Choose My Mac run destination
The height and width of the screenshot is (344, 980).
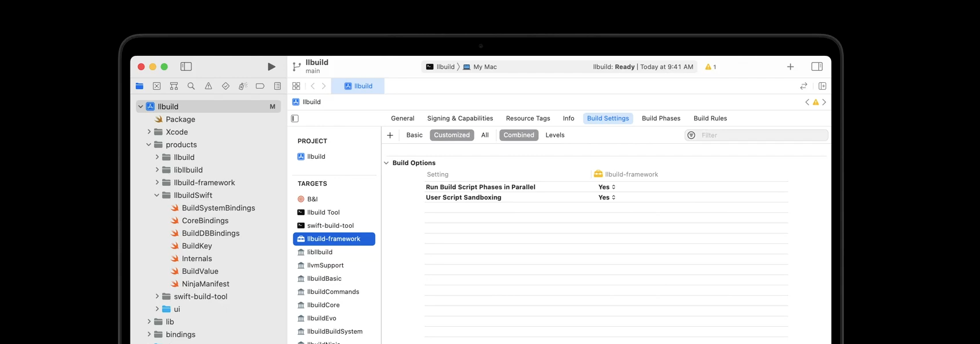click(x=480, y=67)
